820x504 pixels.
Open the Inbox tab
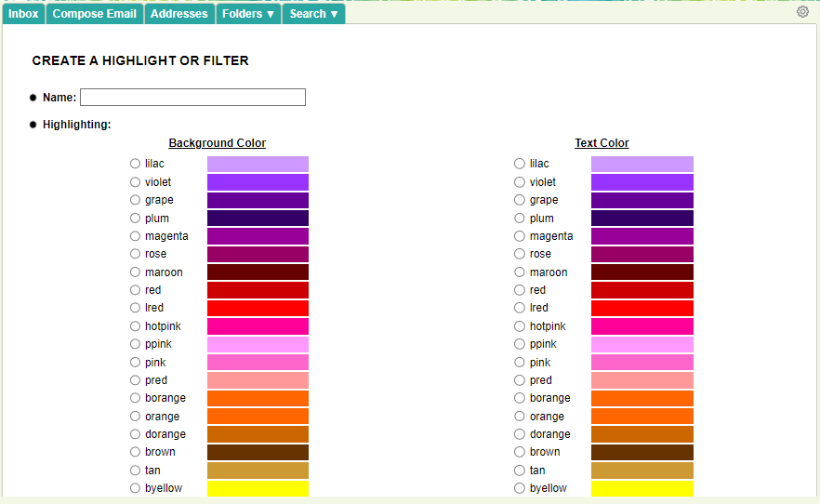pyautogui.click(x=23, y=14)
